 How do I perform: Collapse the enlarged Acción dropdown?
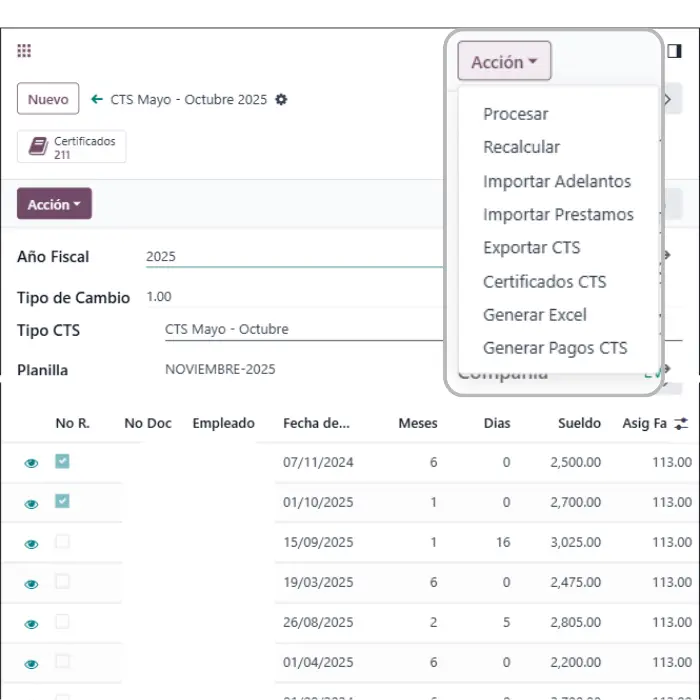coord(504,62)
